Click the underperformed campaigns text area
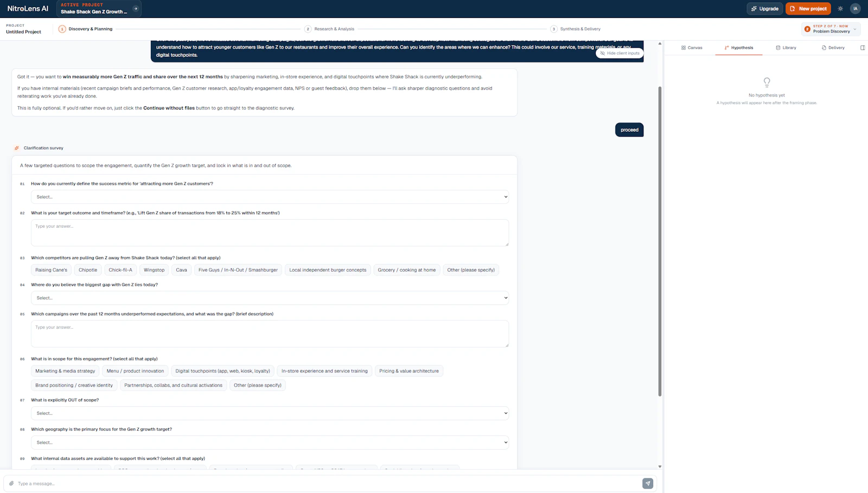This screenshot has height=493, width=868. pyautogui.click(x=270, y=334)
